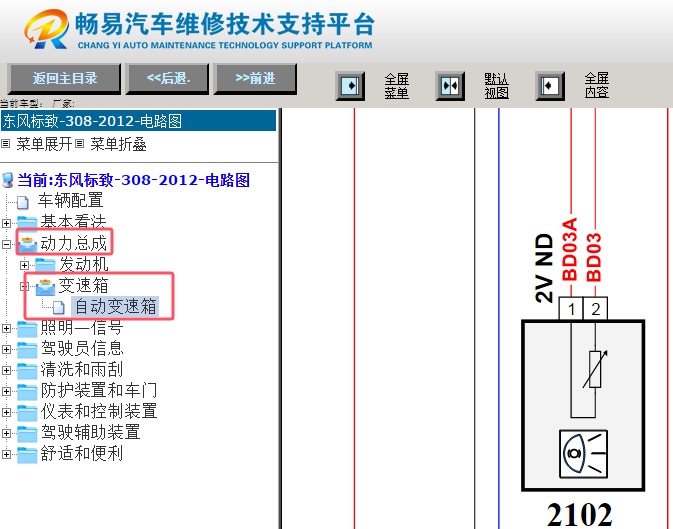Click the full-screen menu arrow icon
Viewport: 673px width, 529px height.
point(350,86)
